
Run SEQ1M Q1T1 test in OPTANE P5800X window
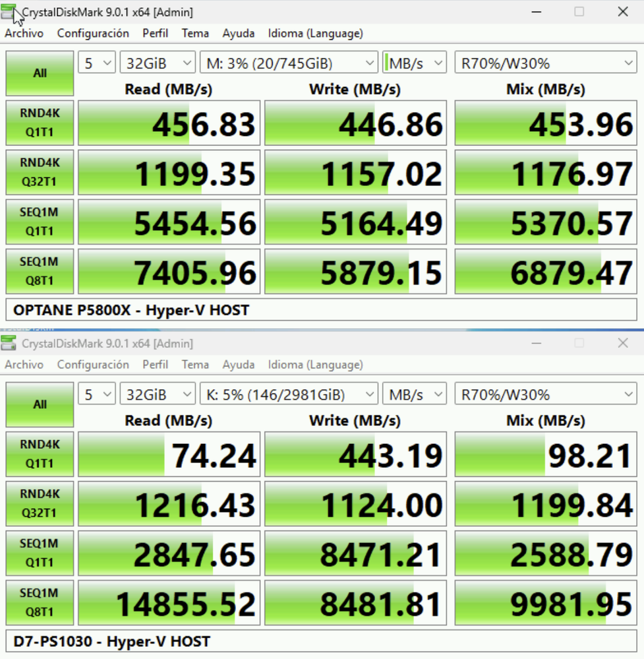point(40,222)
